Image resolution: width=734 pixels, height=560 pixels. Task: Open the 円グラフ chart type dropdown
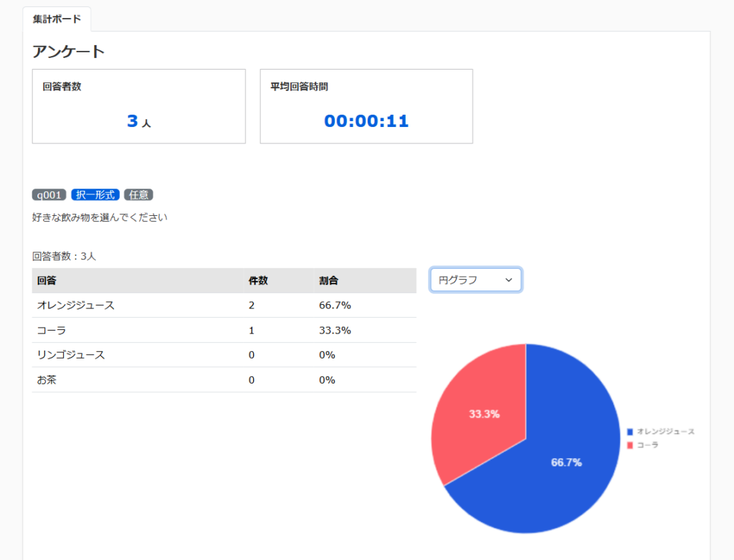[x=476, y=280]
